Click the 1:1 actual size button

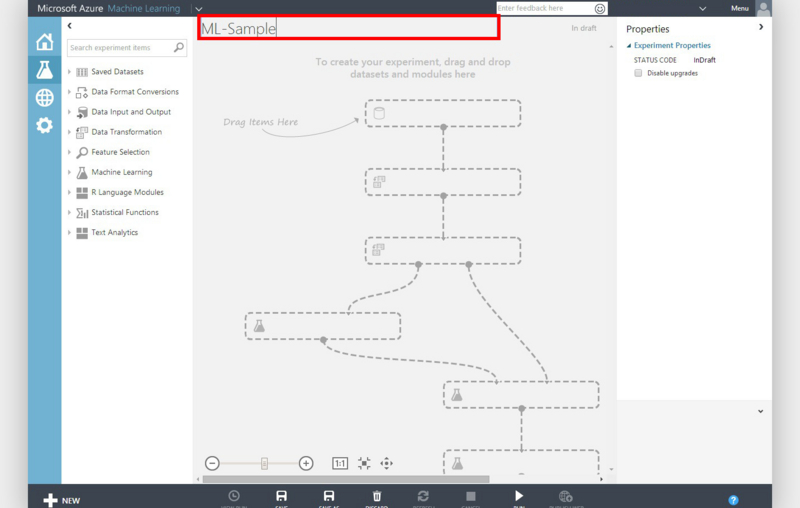coord(340,463)
